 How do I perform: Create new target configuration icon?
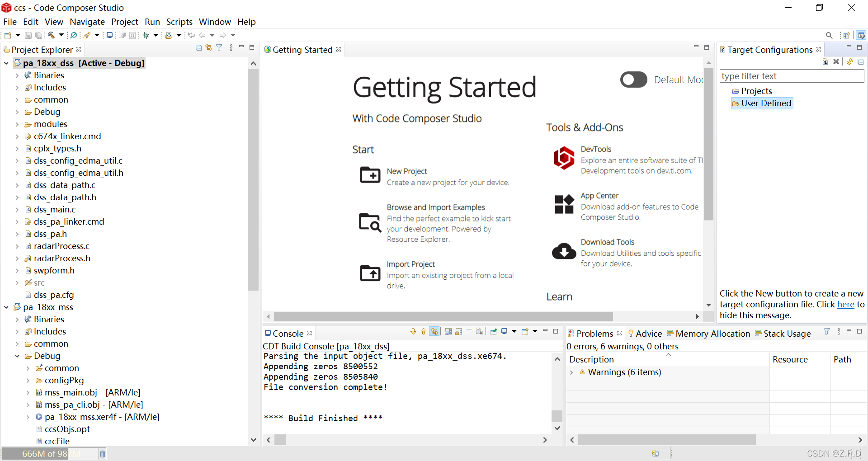pos(826,62)
